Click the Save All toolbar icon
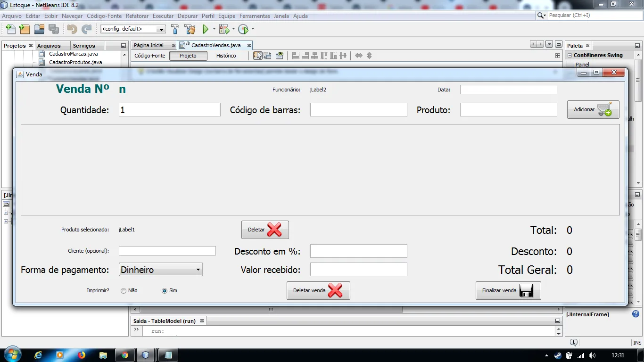The width and height of the screenshot is (644, 362). (53, 29)
